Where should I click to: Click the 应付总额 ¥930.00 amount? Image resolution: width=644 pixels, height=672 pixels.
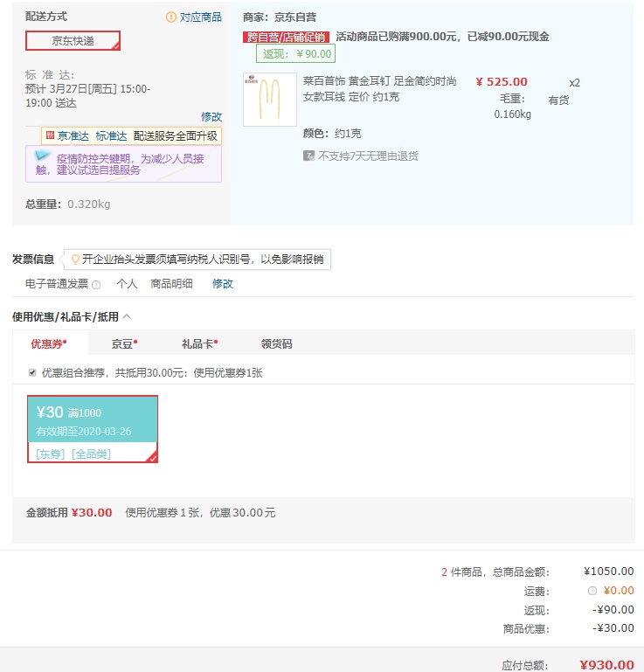(x=606, y=665)
